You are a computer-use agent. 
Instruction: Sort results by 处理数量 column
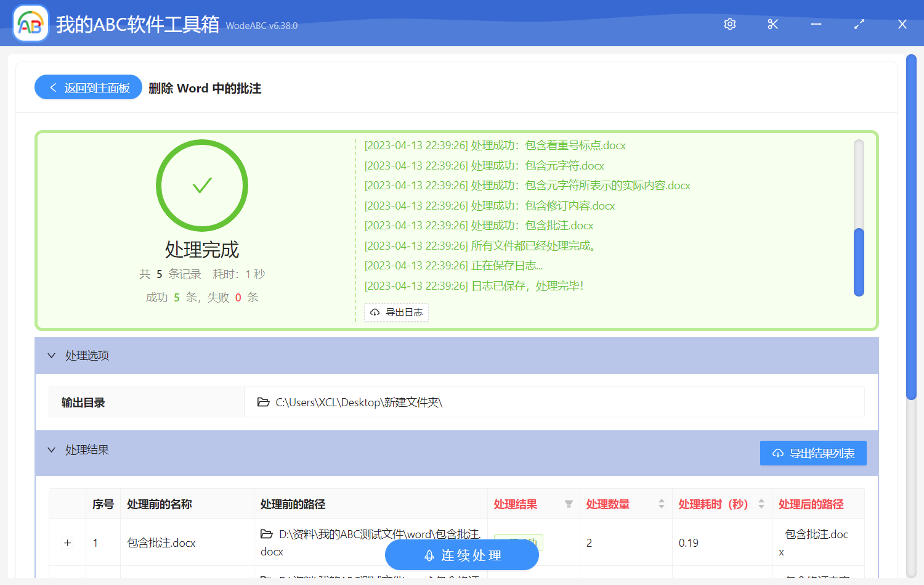(660, 504)
